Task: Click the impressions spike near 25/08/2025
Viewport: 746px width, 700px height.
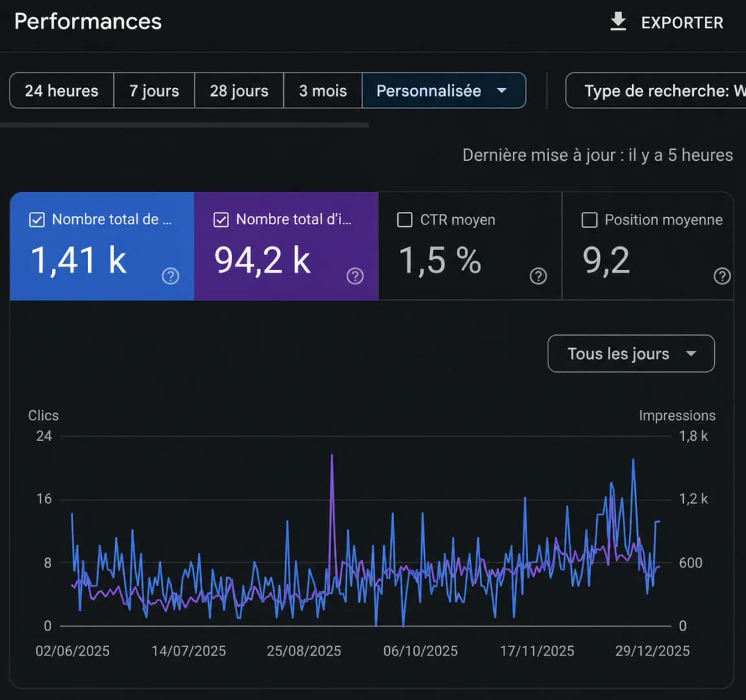Action: [332, 455]
